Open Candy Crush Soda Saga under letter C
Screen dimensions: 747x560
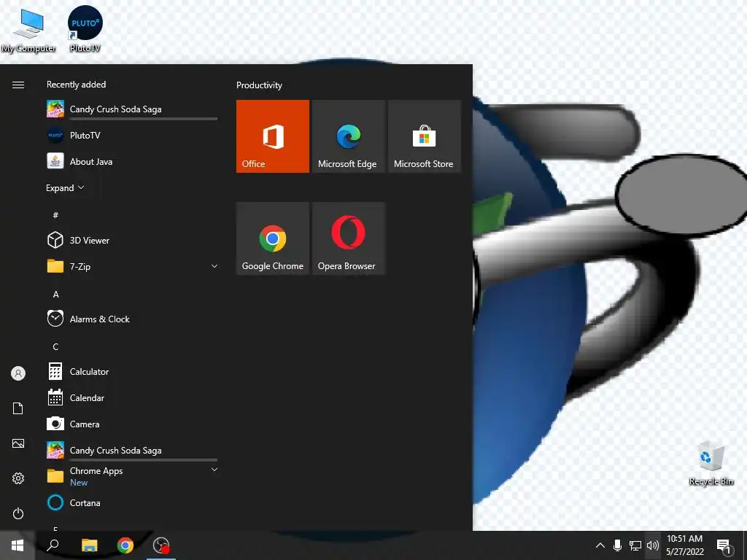click(x=132, y=450)
